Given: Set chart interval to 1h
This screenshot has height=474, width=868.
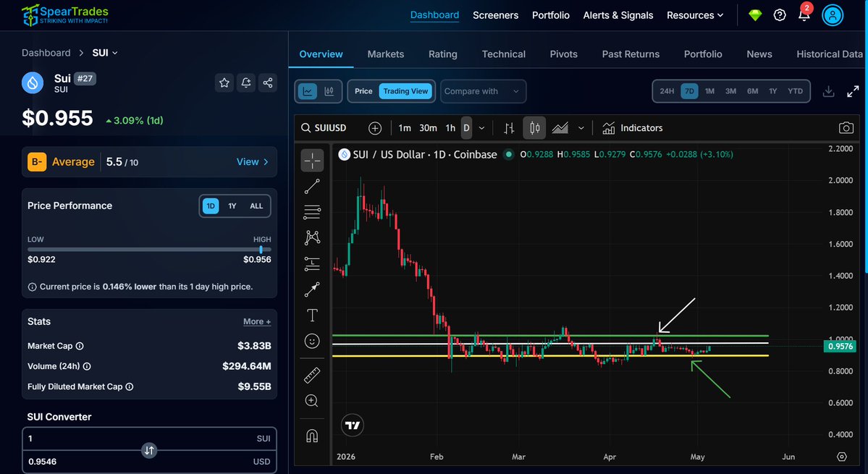Looking at the screenshot, I should 450,128.
